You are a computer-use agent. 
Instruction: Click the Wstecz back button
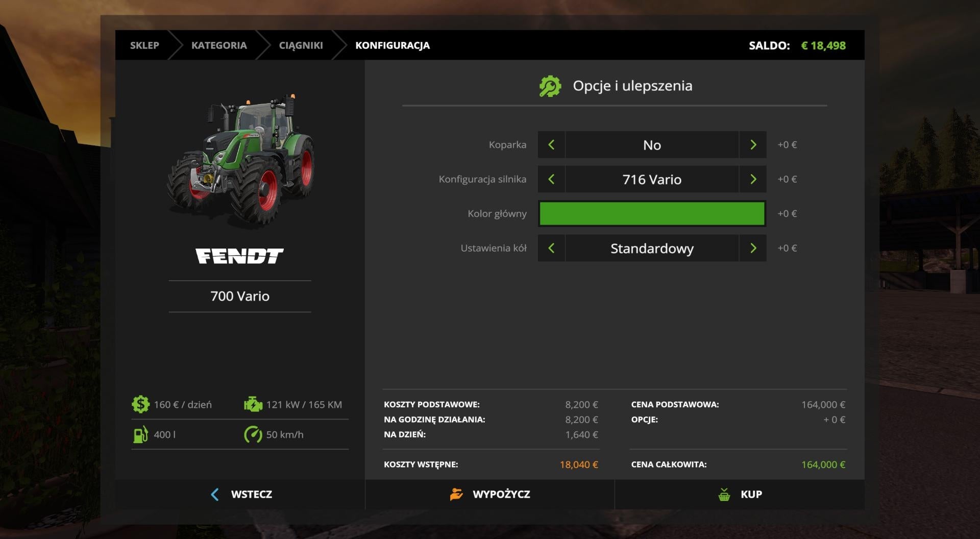pyautogui.click(x=240, y=494)
